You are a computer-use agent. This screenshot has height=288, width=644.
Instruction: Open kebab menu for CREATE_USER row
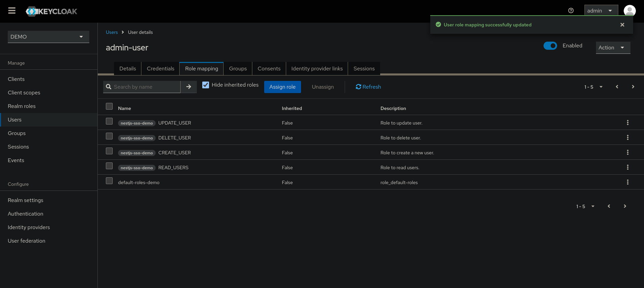click(x=628, y=152)
